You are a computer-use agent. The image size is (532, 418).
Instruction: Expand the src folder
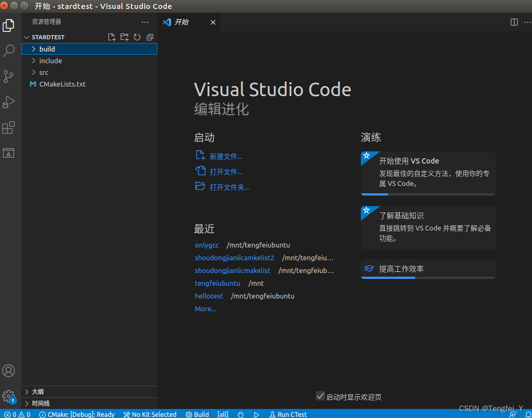pos(89,72)
